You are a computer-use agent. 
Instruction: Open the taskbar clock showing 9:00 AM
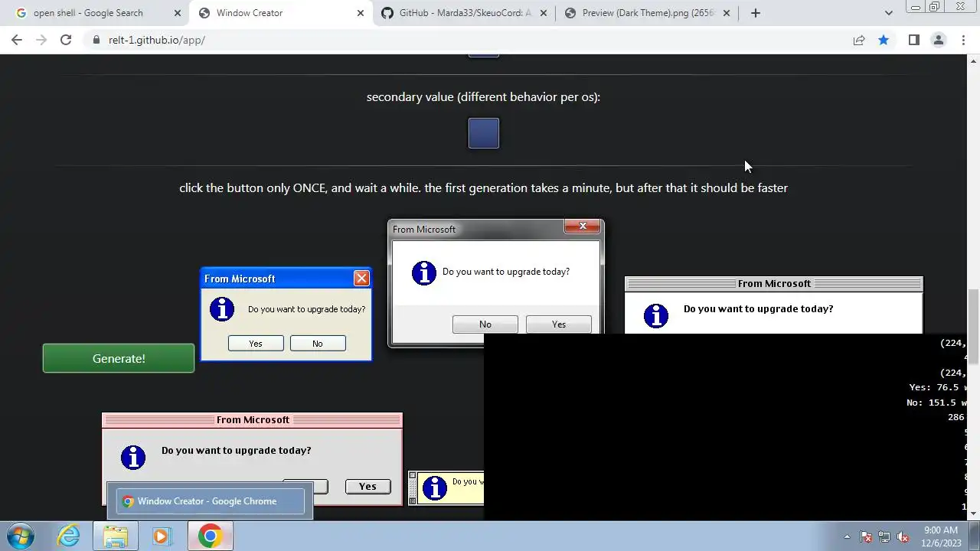941,536
